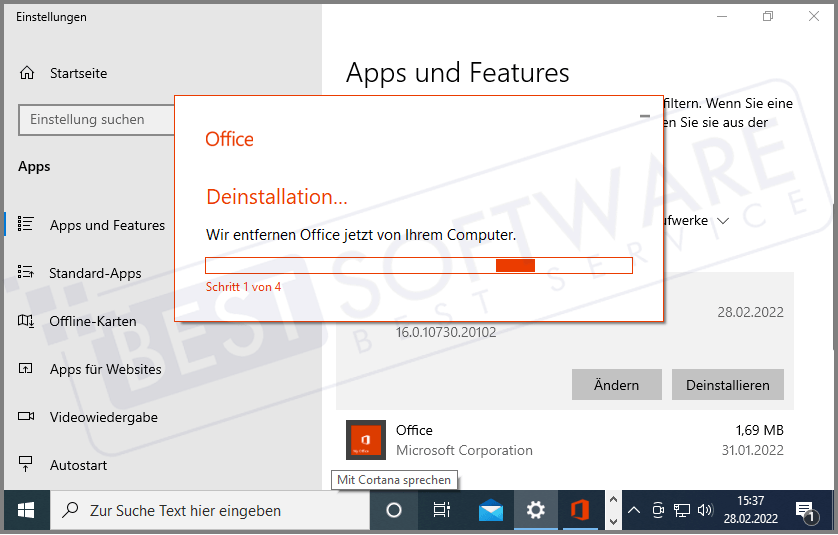Open the Windows Start button

click(26, 510)
